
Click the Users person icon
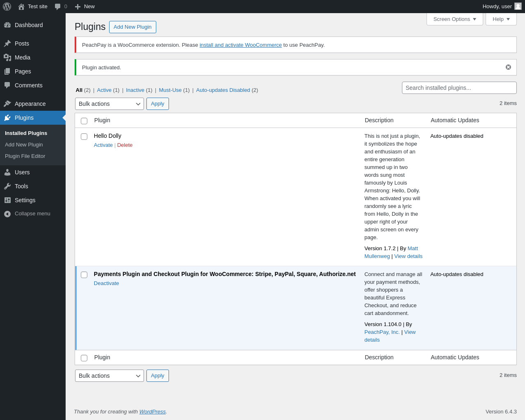tap(7, 172)
